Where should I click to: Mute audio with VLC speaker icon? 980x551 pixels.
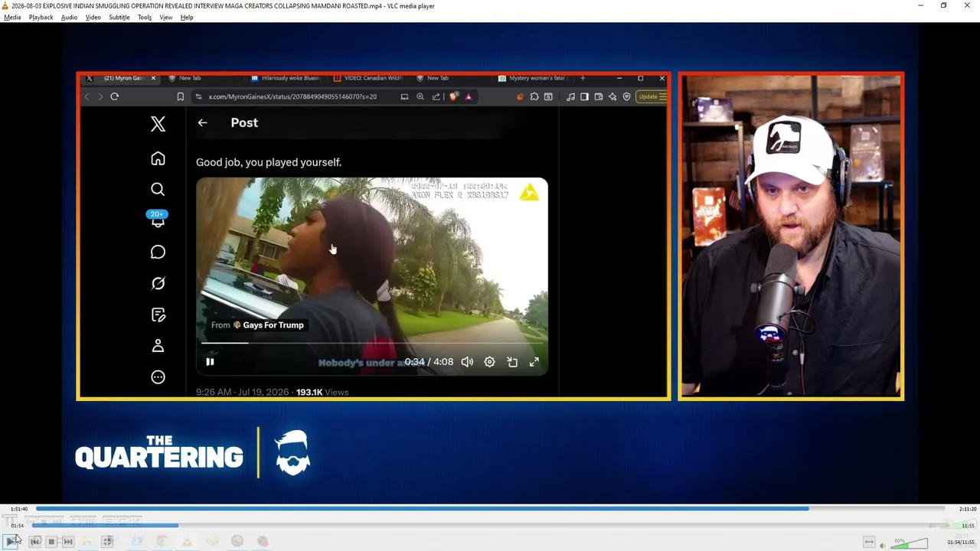883,545
